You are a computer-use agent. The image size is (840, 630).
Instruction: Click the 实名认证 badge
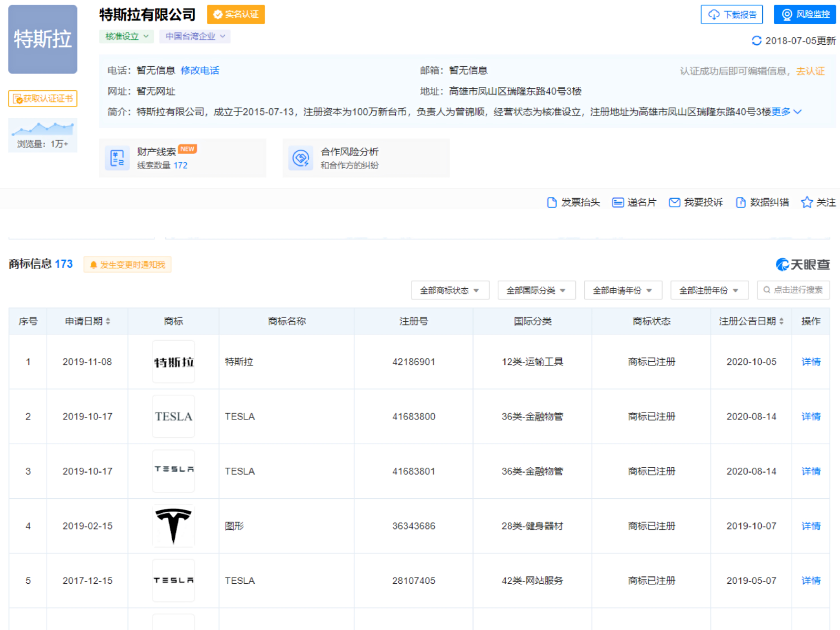pos(235,14)
